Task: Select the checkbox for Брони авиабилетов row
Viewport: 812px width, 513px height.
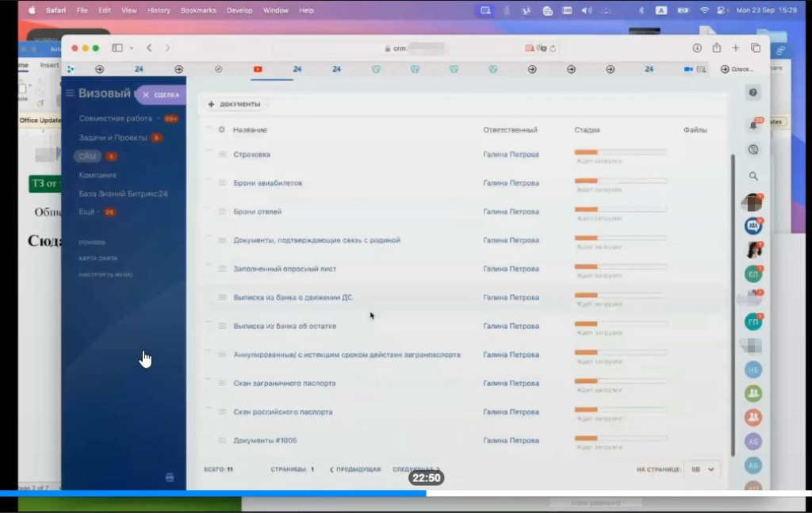Action: [x=209, y=182]
